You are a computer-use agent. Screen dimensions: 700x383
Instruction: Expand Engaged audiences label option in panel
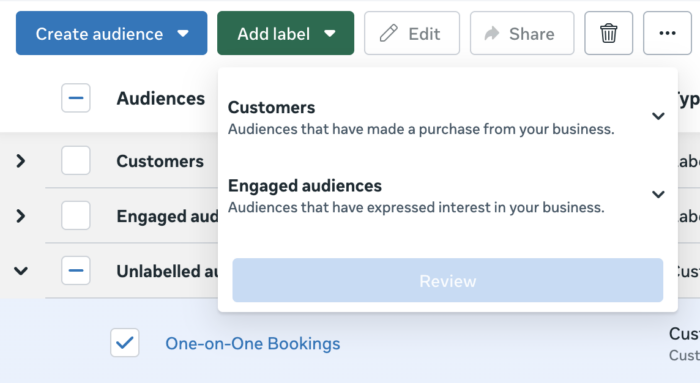pos(658,195)
